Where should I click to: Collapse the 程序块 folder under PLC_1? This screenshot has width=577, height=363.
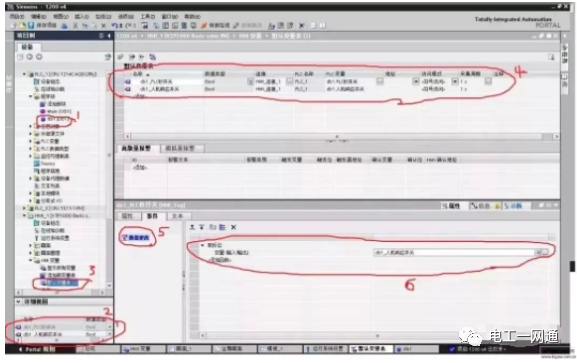pyautogui.click(x=31, y=96)
